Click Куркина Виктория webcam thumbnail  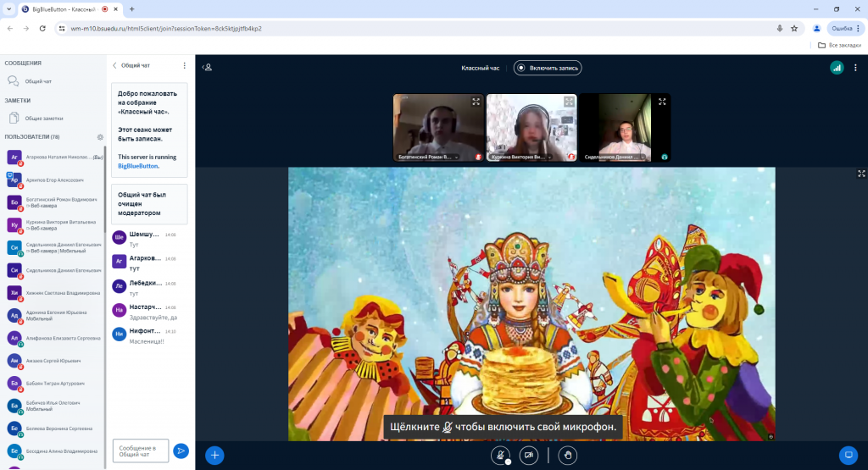(x=531, y=128)
